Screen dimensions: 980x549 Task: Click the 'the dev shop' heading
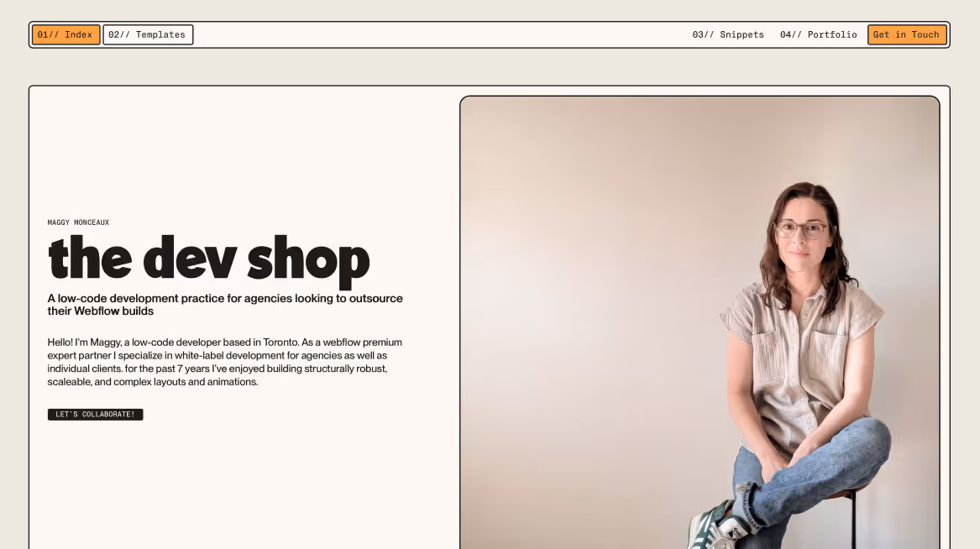coord(209,259)
